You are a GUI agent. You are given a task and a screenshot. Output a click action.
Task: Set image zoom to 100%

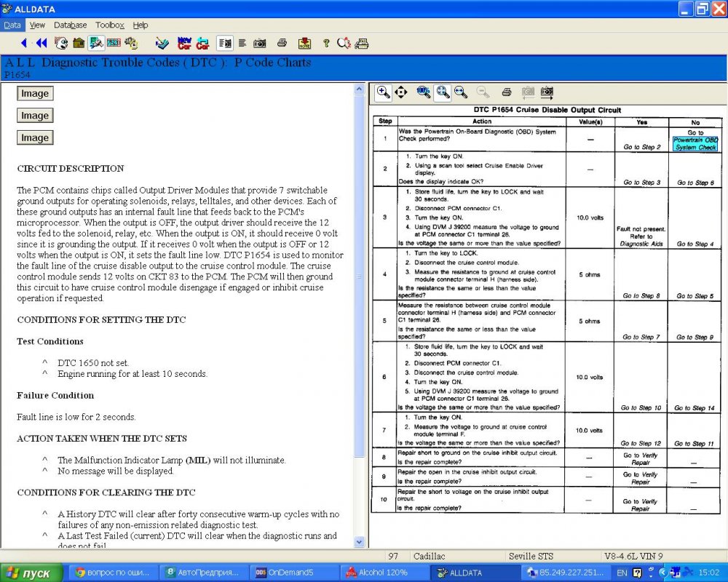coord(424,92)
